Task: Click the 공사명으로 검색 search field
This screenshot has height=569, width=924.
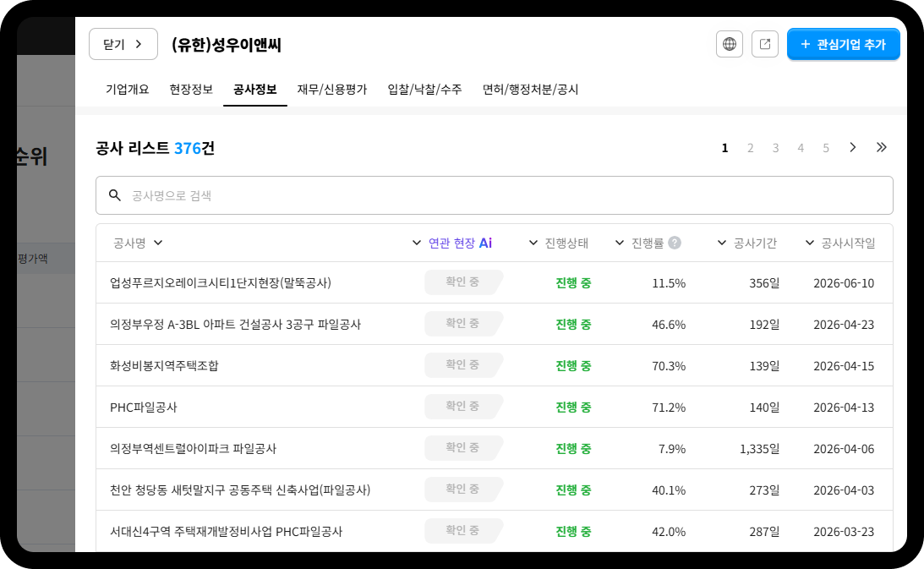Action: click(495, 195)
